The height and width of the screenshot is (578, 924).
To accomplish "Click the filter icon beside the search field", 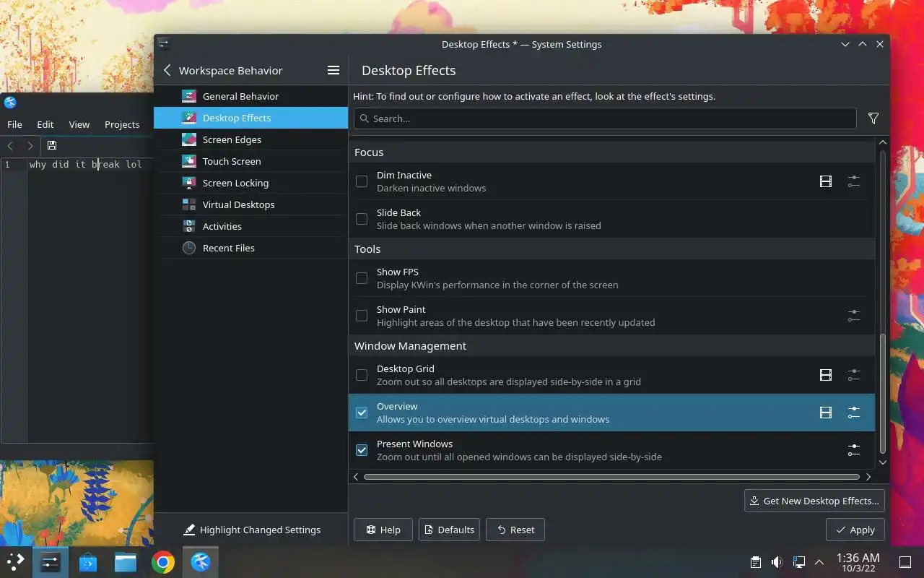I will [x=873, y=118].
